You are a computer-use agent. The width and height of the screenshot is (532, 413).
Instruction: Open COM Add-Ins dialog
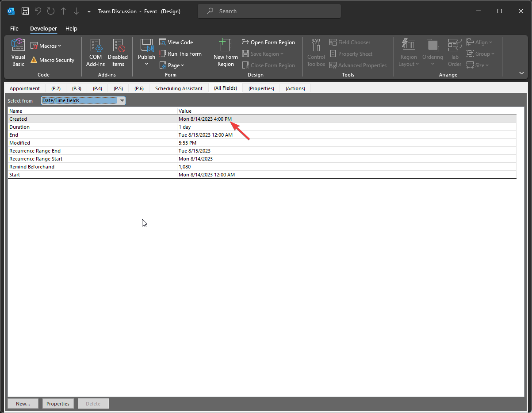[x=96, y=52]
